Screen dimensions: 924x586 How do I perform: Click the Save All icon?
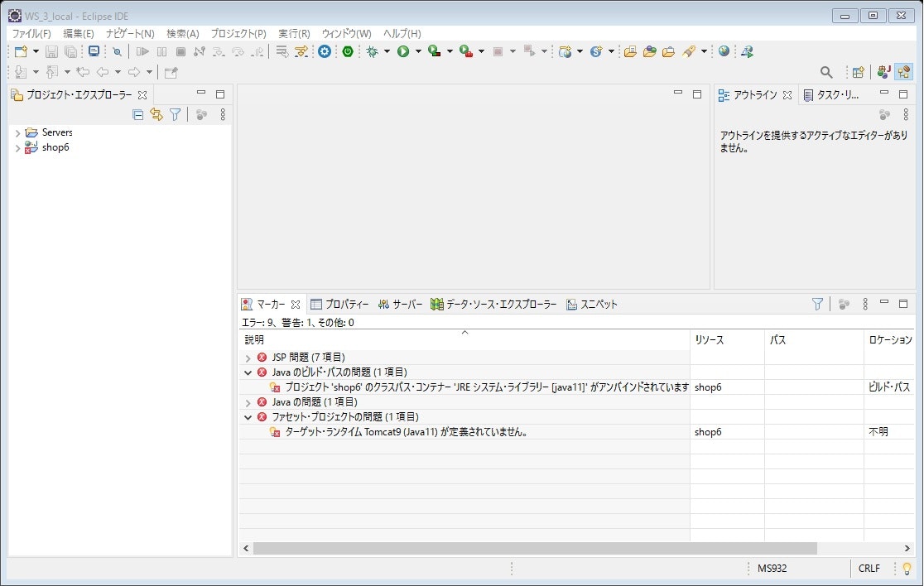coord(70,52)
